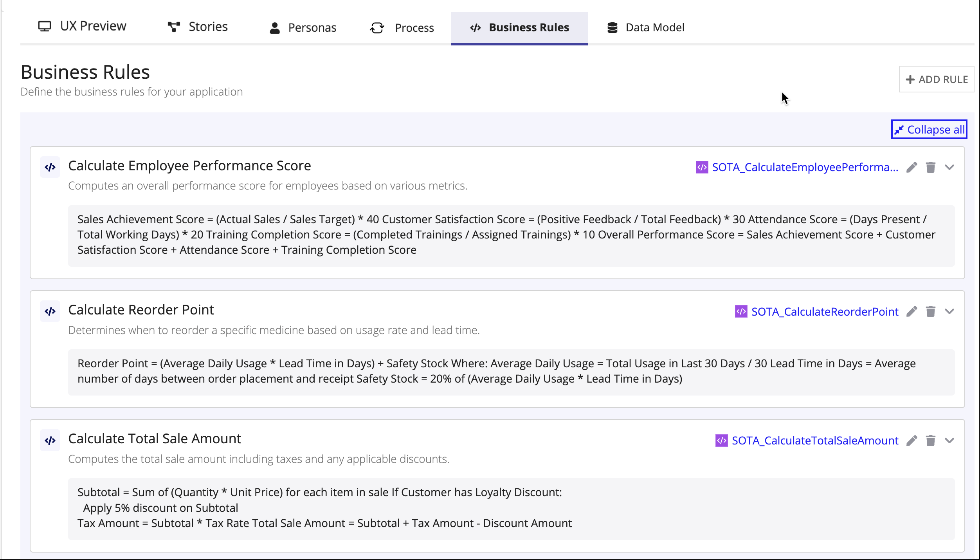980x560 pixels.
Task: Delete the Calculate Employee Performance Score rule
Action: coord(931,167)
